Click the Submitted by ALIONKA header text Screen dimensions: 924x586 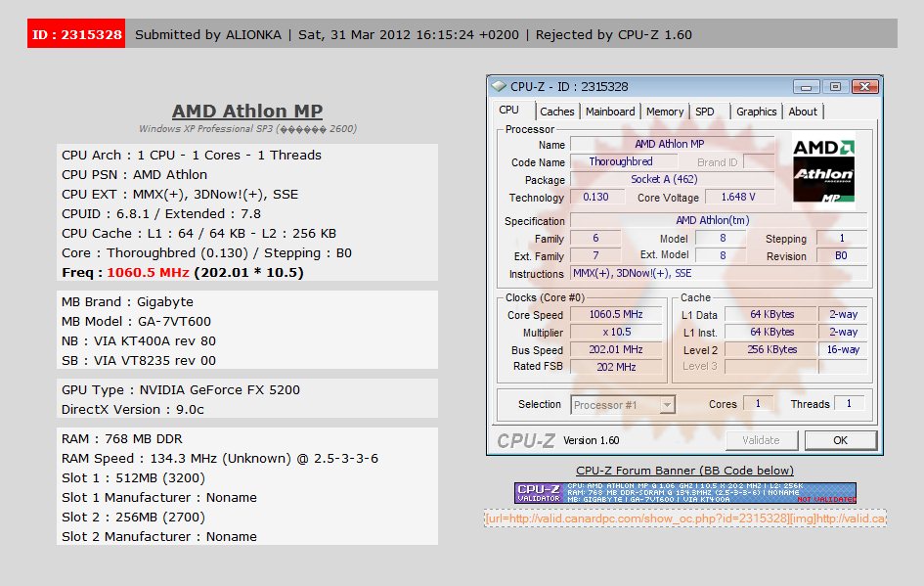point(208,34)
